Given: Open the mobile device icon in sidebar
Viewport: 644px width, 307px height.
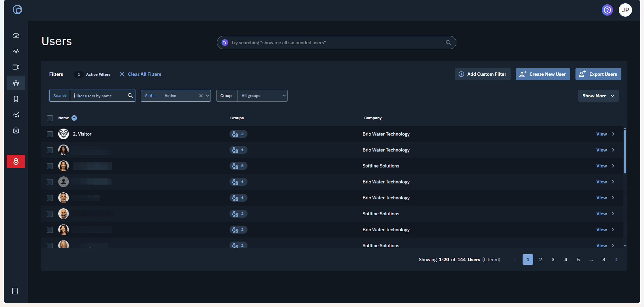Looking at the screenshot, I should 16,99.
